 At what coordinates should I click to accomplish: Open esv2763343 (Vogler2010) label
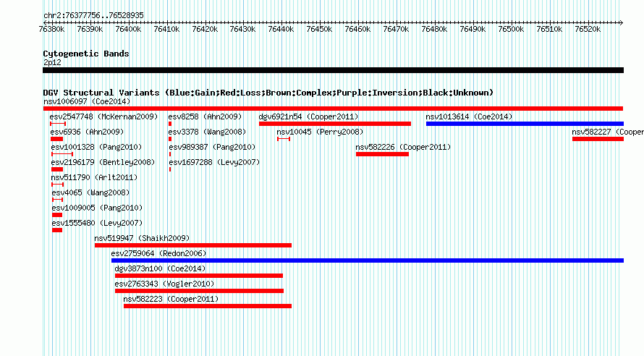pos(164,284)
